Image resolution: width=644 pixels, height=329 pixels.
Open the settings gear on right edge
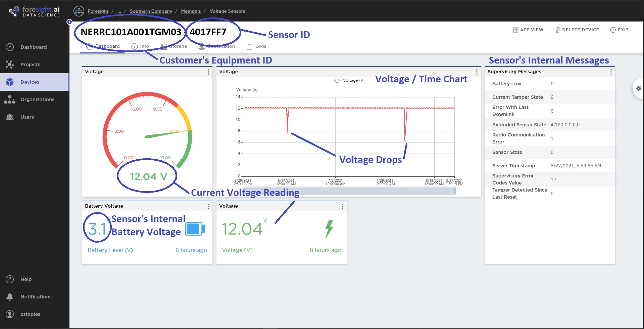(638, 88)
